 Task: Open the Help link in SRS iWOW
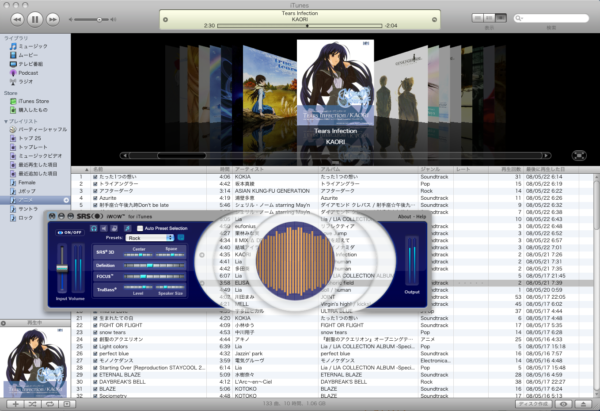(x=421, y=217)
